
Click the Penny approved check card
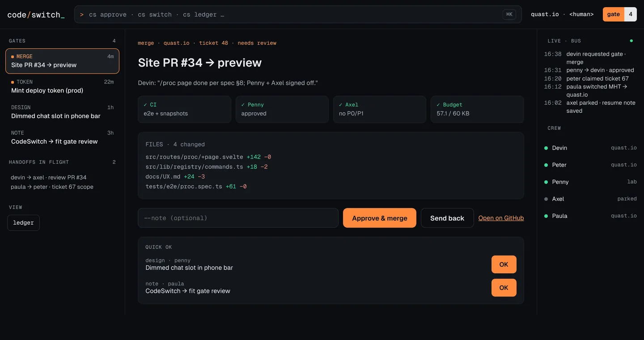click(x=282, y=109)
